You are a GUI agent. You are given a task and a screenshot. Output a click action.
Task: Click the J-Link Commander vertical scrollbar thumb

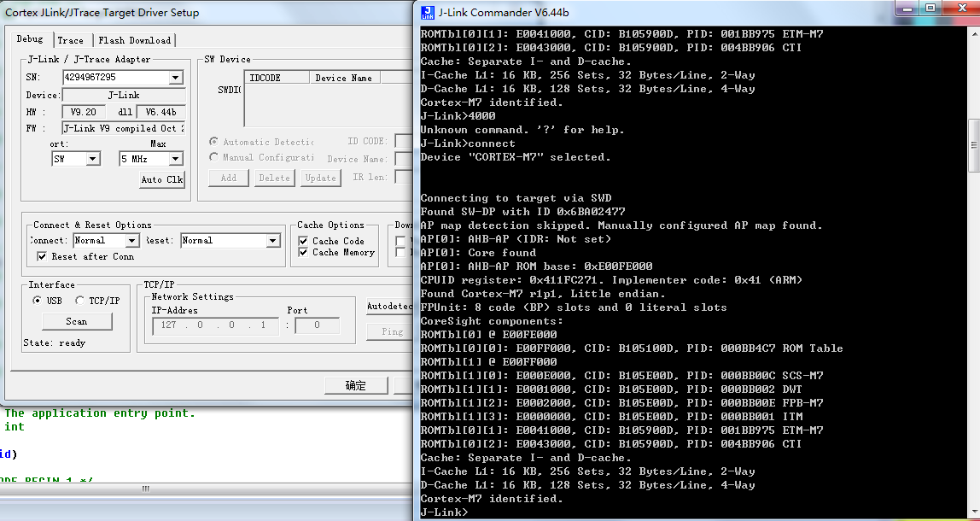click(974, 145)
